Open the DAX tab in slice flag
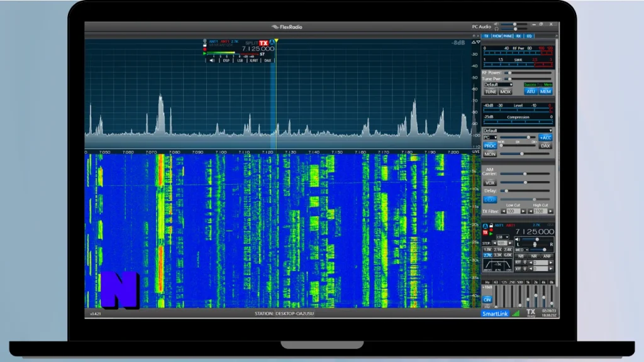This screenshot has height=362, width=644. 268,60
